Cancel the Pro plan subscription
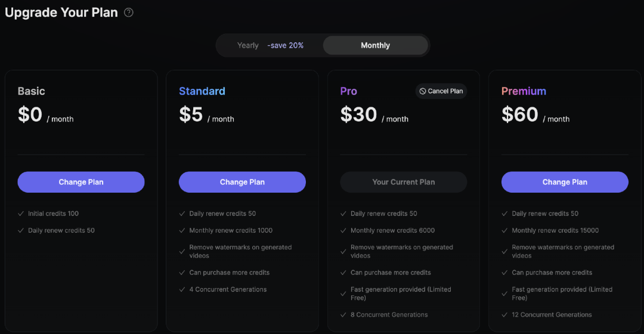 [x=441, y=91]
